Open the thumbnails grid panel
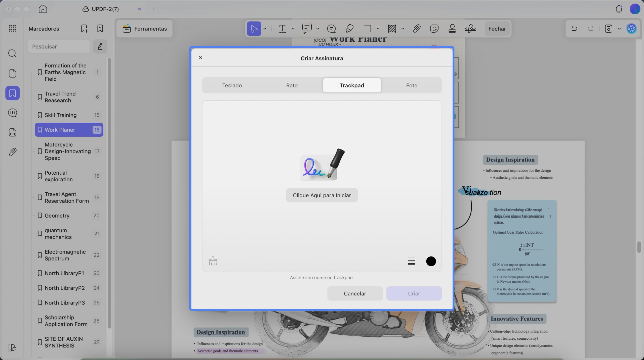The image size is (644, 360). pyautogui.click(x=12, y=29)
